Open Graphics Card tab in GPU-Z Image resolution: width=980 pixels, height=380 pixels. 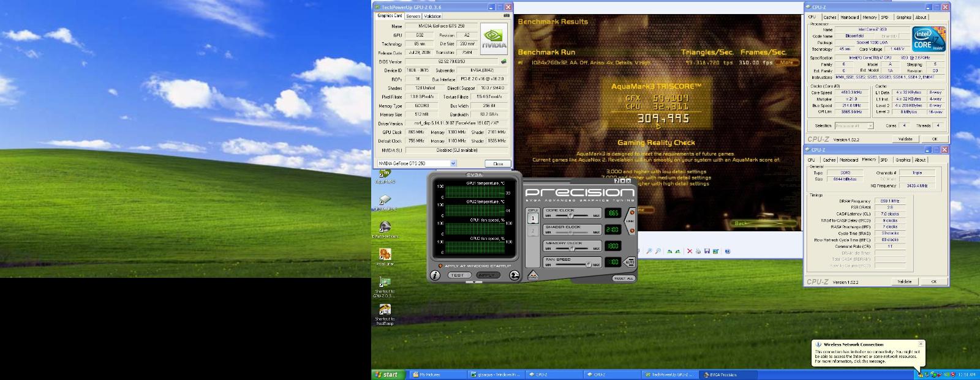click(390, 16)
